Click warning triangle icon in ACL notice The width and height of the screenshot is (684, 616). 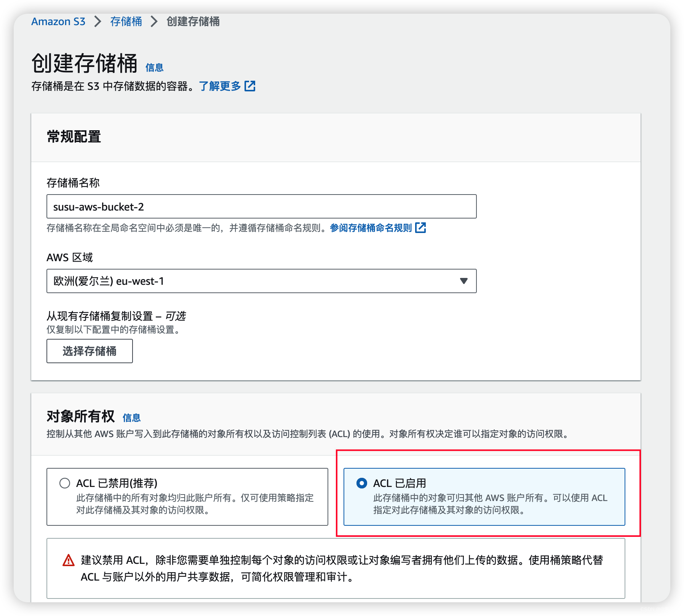69,560
